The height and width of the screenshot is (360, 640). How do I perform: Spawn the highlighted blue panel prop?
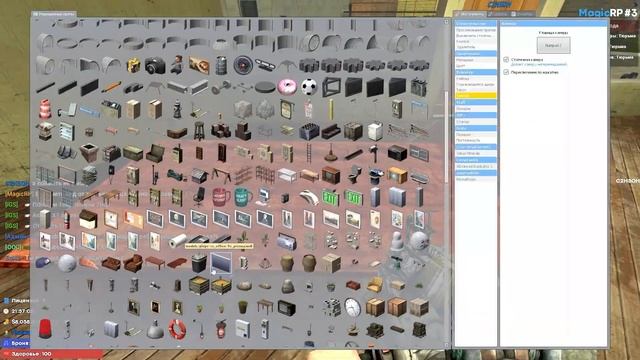click(221, 263)
